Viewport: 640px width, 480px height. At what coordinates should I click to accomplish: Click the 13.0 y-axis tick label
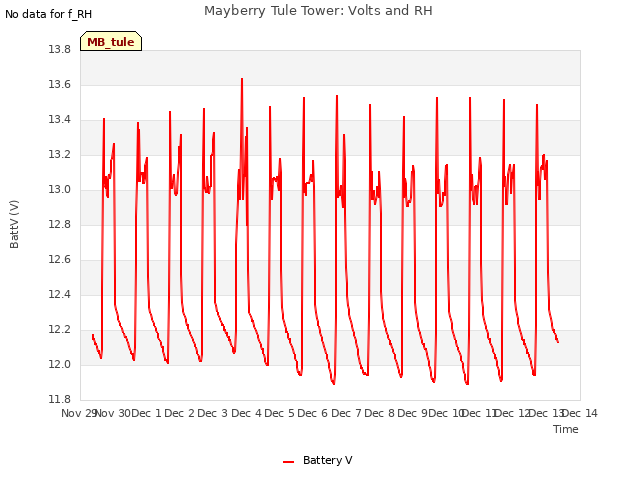[x=60, y=190]
